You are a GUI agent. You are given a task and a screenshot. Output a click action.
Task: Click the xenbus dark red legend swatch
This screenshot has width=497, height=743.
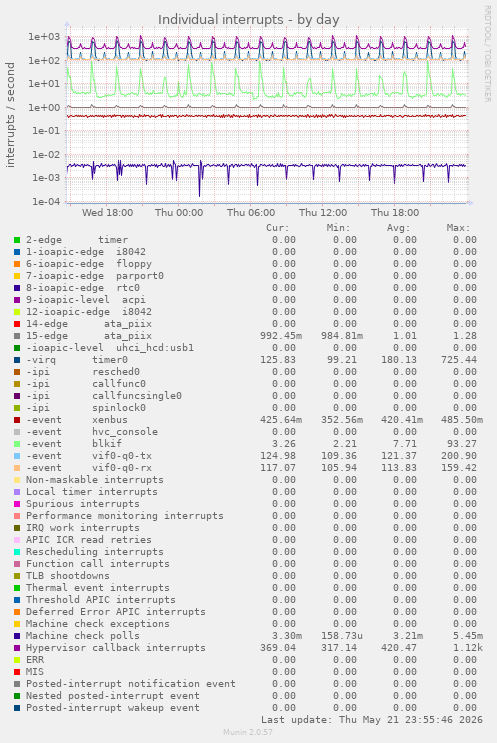[17, 420]
